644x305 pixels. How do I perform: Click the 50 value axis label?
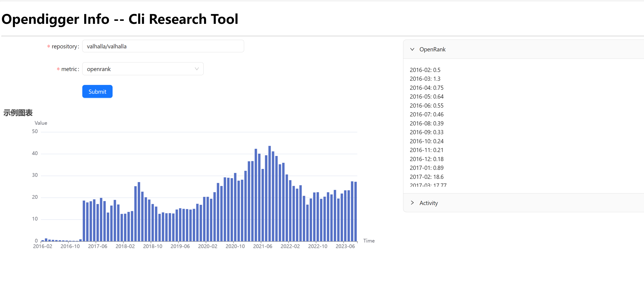[x=35, y=132]
